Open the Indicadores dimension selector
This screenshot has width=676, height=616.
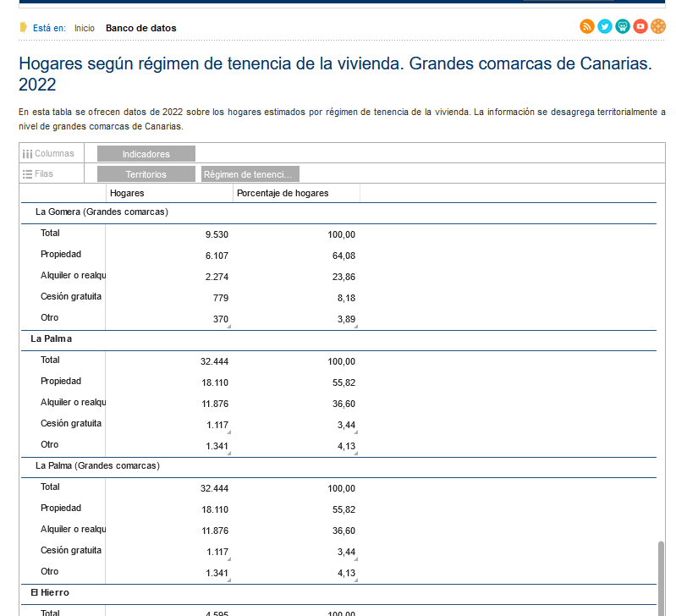[146, 154]
